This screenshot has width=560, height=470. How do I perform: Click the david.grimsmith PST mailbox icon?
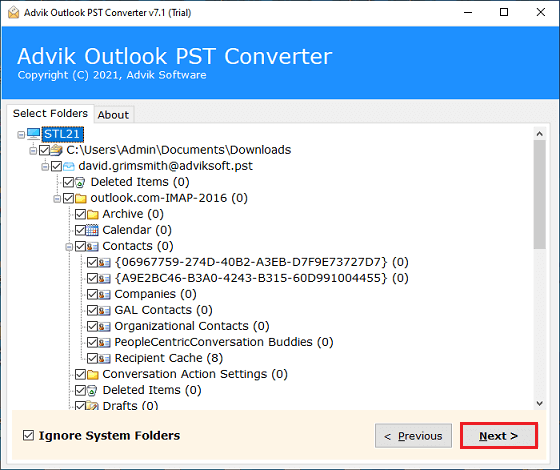(x=69, y=166)
